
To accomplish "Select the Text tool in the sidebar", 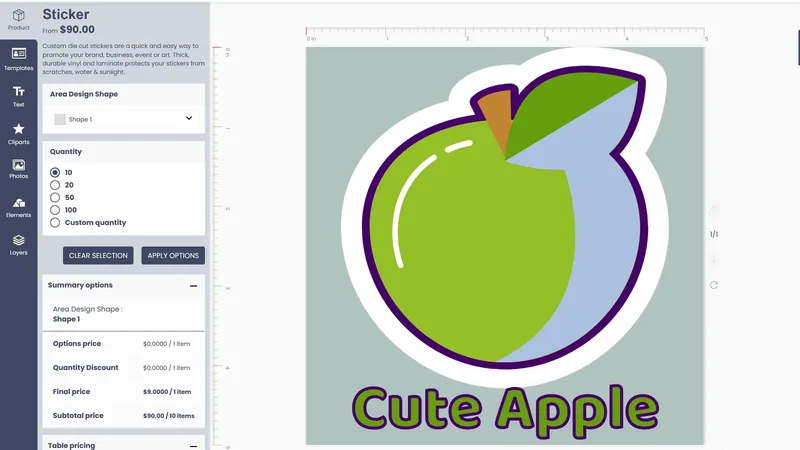I will 18,96.
